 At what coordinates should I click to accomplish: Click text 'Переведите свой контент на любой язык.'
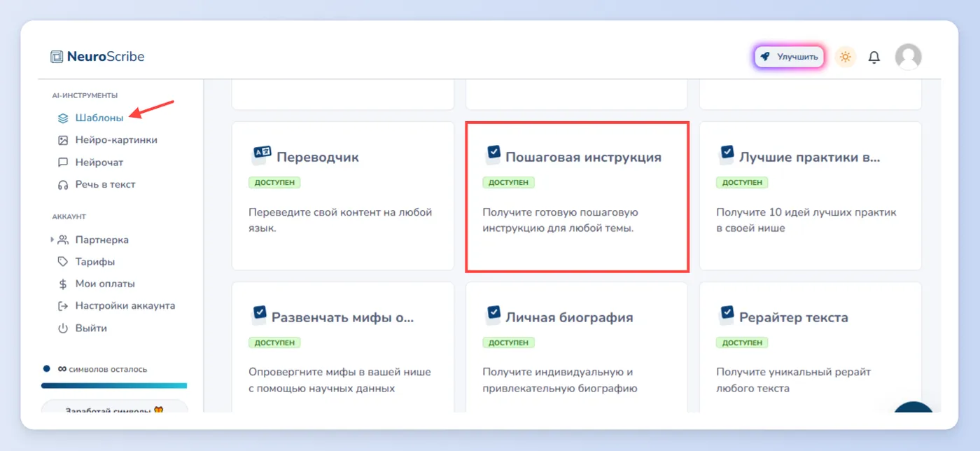(340, 220)
